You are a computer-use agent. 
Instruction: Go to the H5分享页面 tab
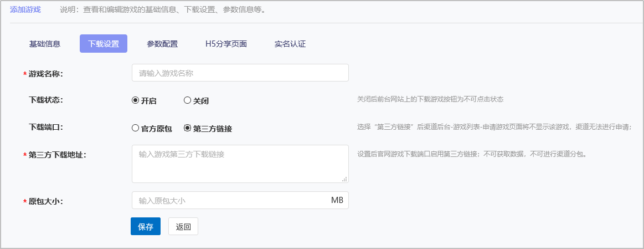[x=226, y=44]
